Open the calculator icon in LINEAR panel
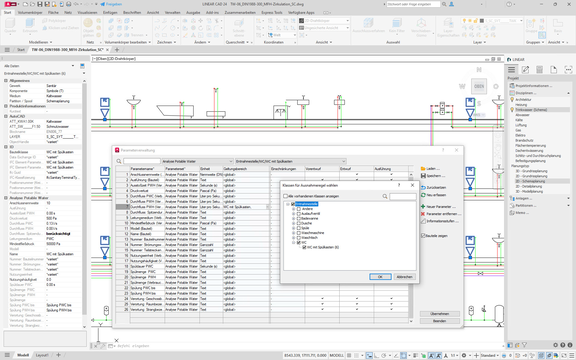Image resolution: width=576 pixels, height=360 pixels. [x=539, y=70]
